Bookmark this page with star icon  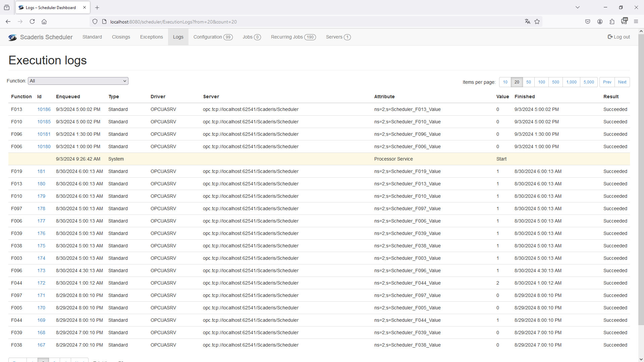pyautogui.click(x=537, y=22)
